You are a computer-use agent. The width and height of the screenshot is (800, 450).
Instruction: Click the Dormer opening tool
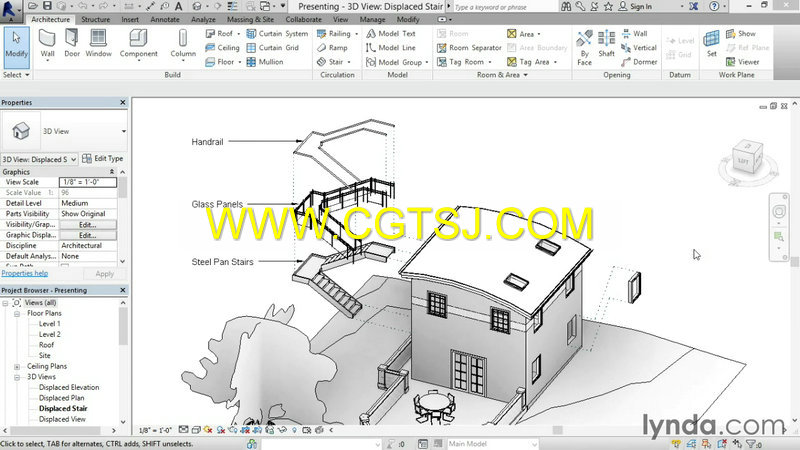tap(639, 62)
